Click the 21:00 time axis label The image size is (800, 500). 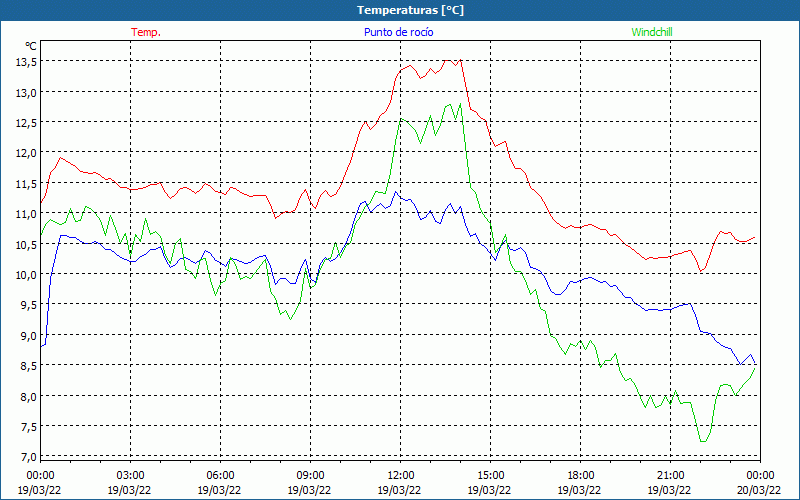(x=670, y=476)
